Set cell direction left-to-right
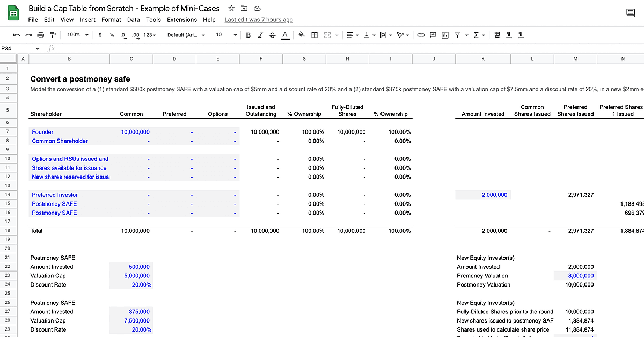 (509, 35)
